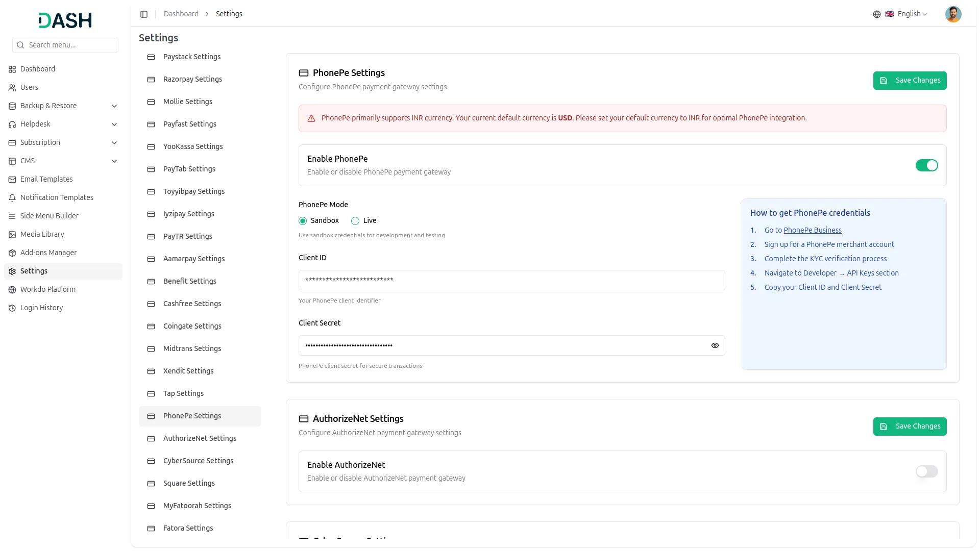
Task: Expand the Subscription submenu chevron
Action: tap(114, 143)
